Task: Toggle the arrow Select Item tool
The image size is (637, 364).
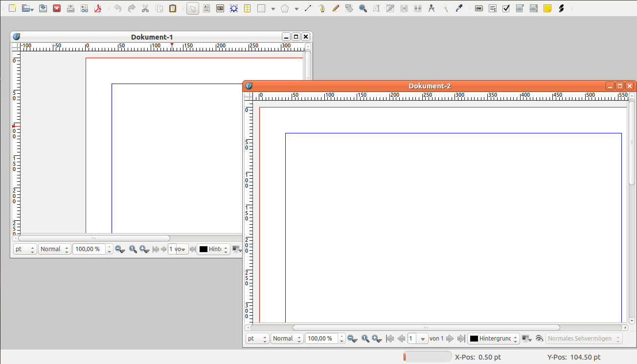Action: (x=193, y=8)
